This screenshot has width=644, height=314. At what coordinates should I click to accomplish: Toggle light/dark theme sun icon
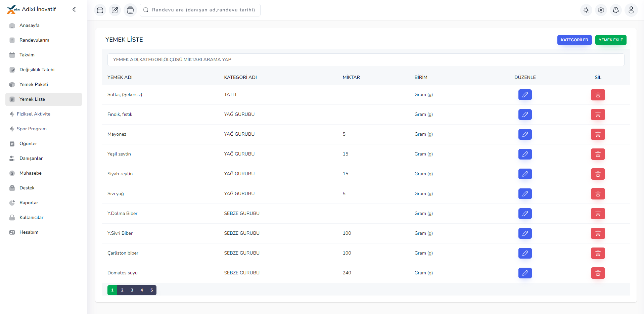click(586, 10)
